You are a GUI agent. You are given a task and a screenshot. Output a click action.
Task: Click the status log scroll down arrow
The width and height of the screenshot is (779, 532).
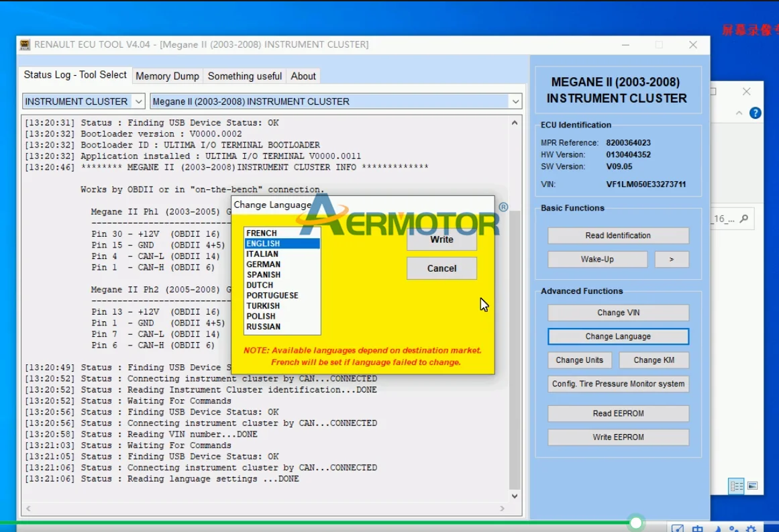[x=515, y=496]
